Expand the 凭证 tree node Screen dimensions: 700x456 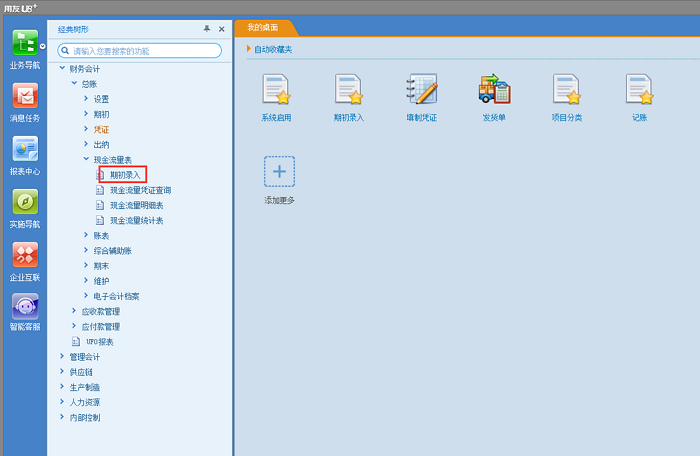[x=86, y=129]
